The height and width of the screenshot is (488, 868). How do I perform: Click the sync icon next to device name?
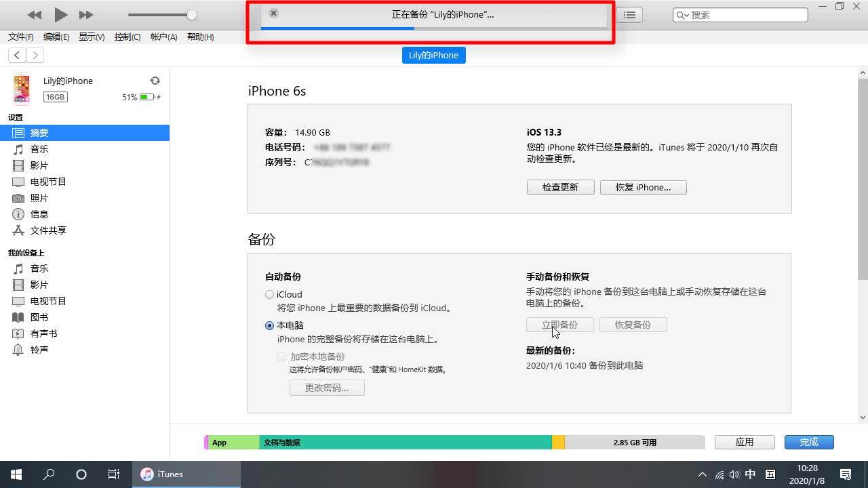155,81
